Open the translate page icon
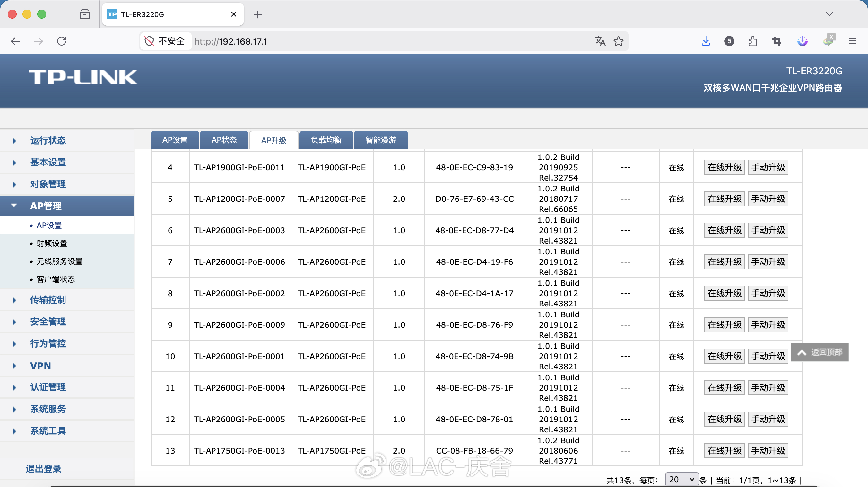 (600, 41)
